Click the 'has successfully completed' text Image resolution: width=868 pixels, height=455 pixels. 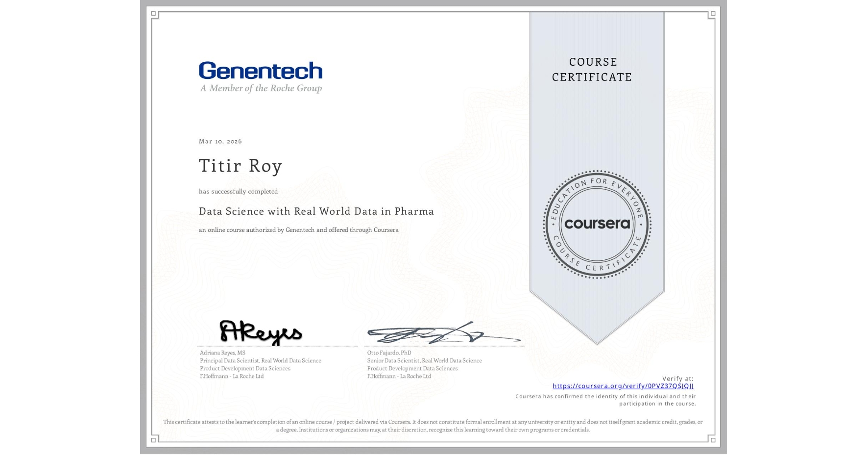tap(238, 191)
